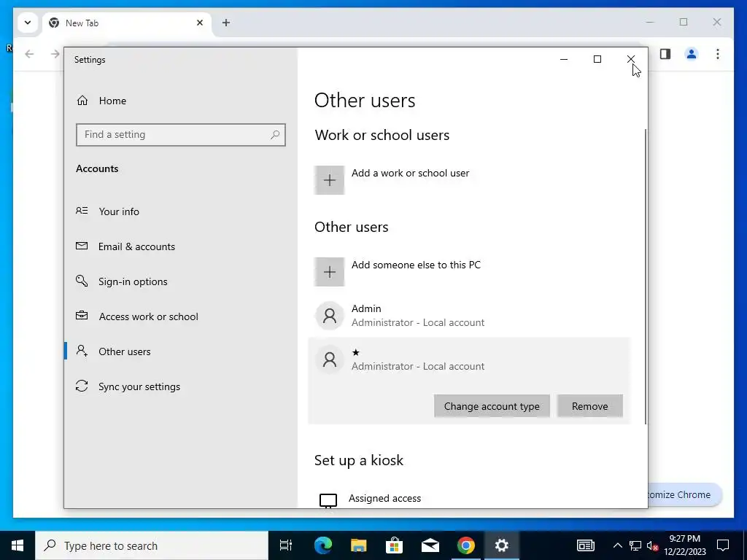Image resolution: width=747 pixels, height=560 pixels.
Task: Open Chrome tab search dropdown arrow
Action: coord(28,23)
